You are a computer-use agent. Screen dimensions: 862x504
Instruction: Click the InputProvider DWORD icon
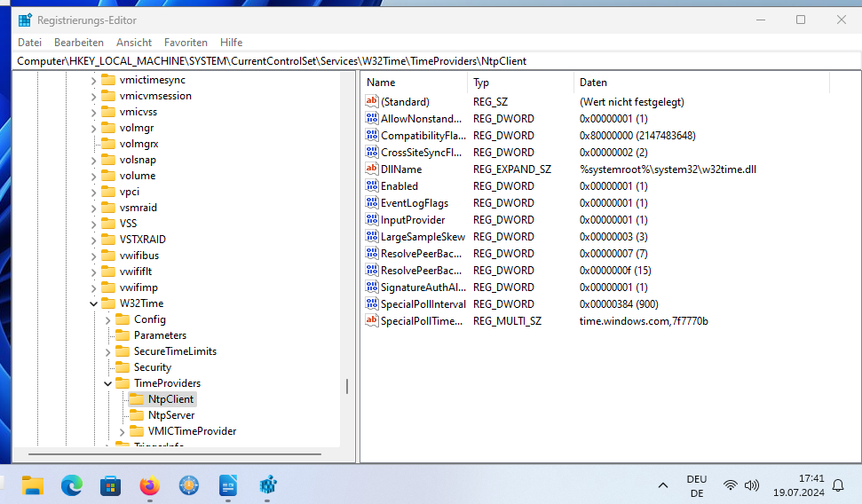click(x=372, y=219)
